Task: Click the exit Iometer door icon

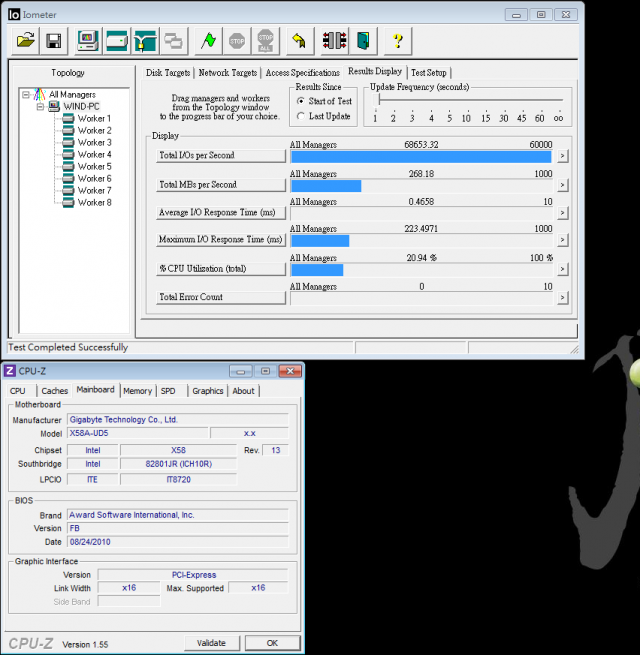Action: pos(363,41)
